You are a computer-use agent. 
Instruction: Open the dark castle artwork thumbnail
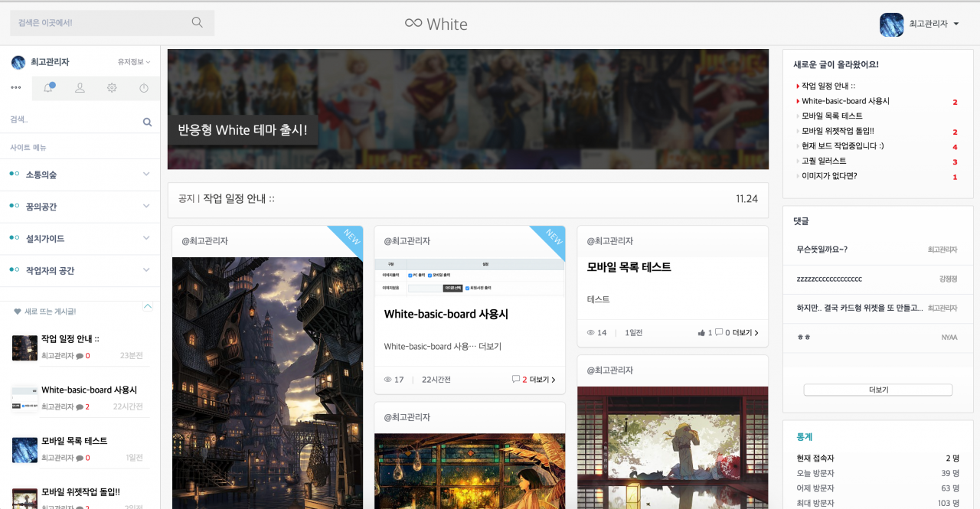coord(267,383)
